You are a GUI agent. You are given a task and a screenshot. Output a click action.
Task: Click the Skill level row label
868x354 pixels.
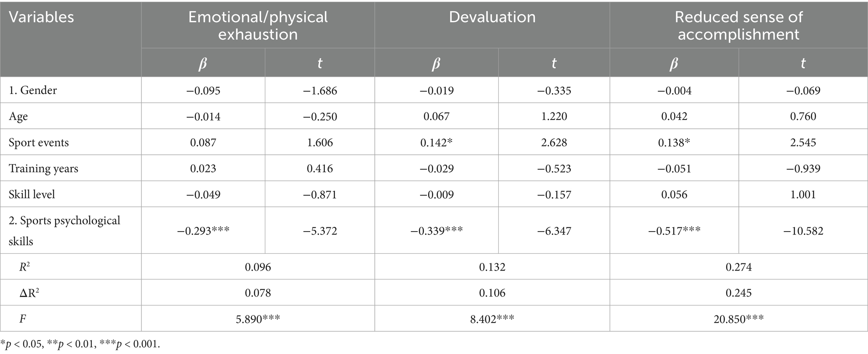(32, 194)
